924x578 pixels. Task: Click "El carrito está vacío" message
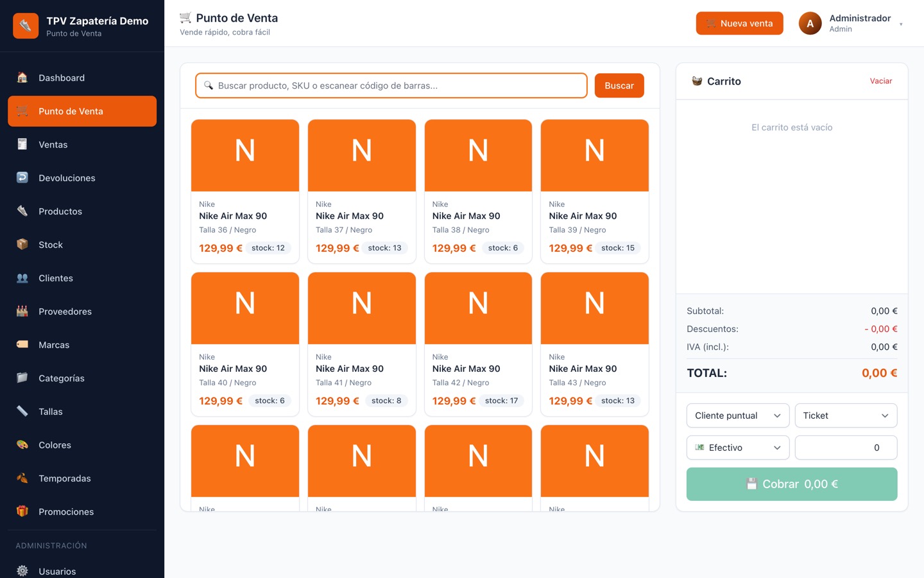792,128
